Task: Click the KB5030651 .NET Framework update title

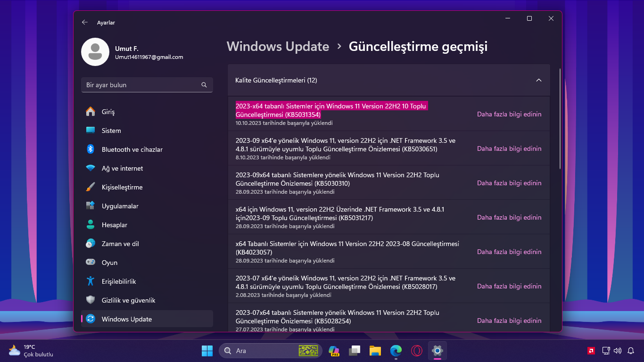Action: 346,145
